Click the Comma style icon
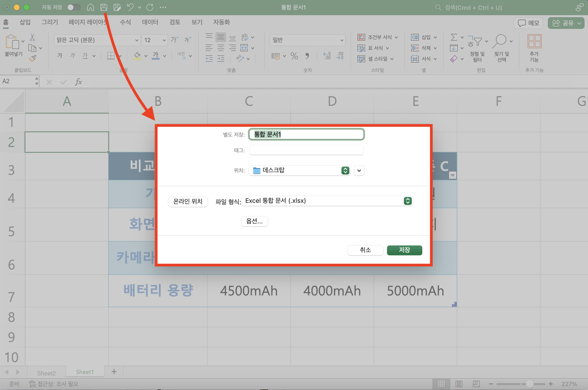 [x=307, y=56]
